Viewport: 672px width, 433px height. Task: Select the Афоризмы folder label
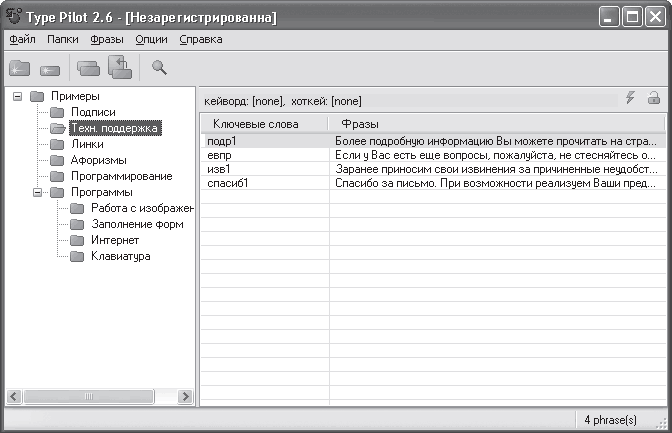[x=99, y=160]
